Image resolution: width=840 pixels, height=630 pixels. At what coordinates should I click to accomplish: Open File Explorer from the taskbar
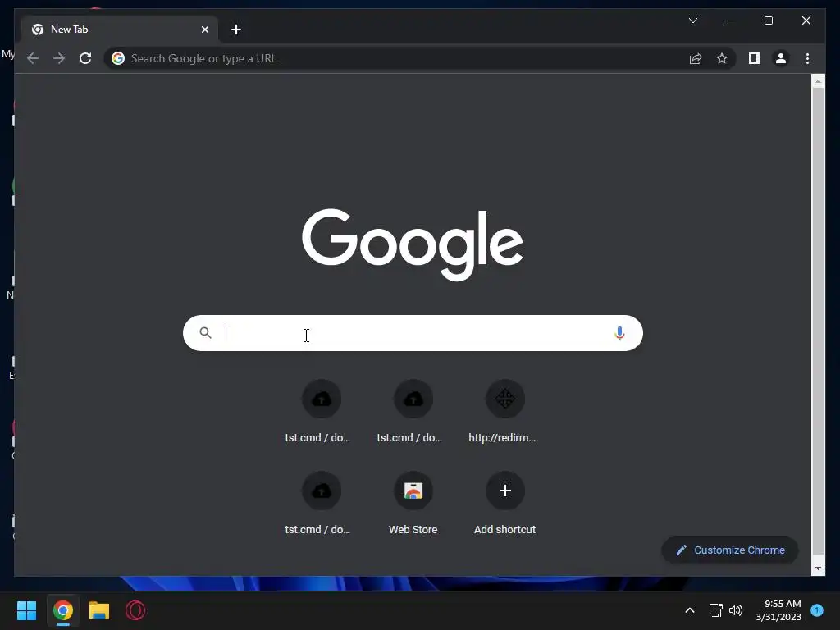click(x=99, y=610)
